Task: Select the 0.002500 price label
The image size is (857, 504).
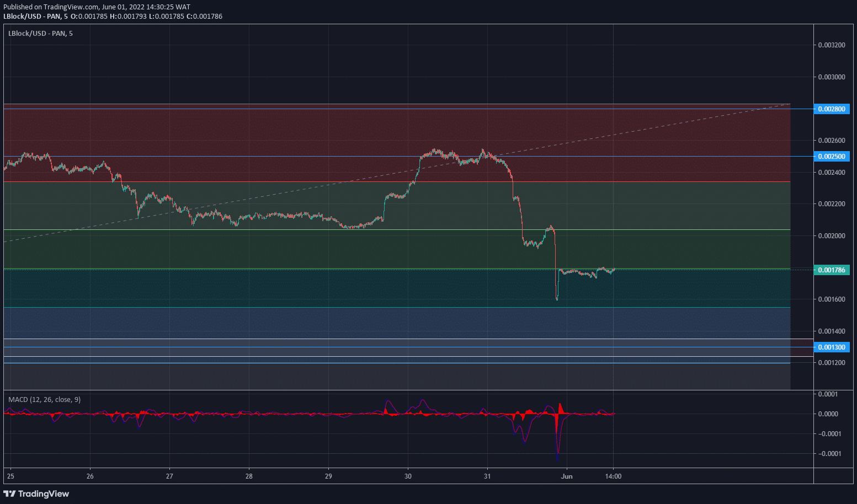Action: [832, 157]
